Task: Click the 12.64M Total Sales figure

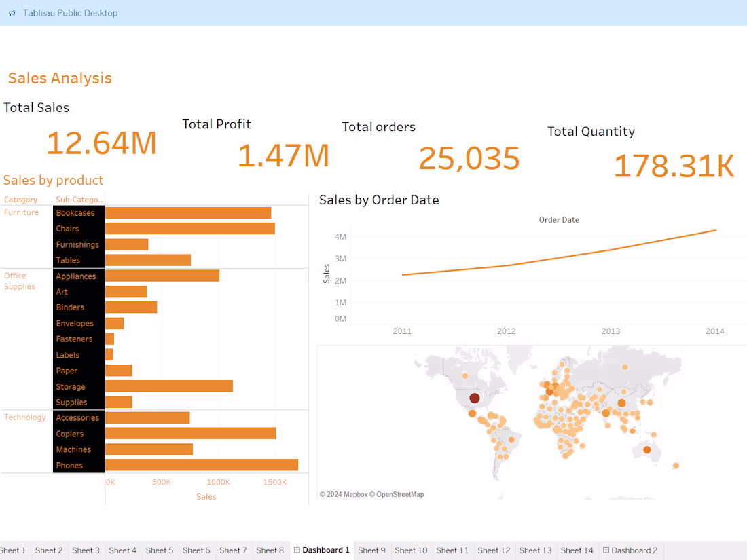Action: coord(101,143)
